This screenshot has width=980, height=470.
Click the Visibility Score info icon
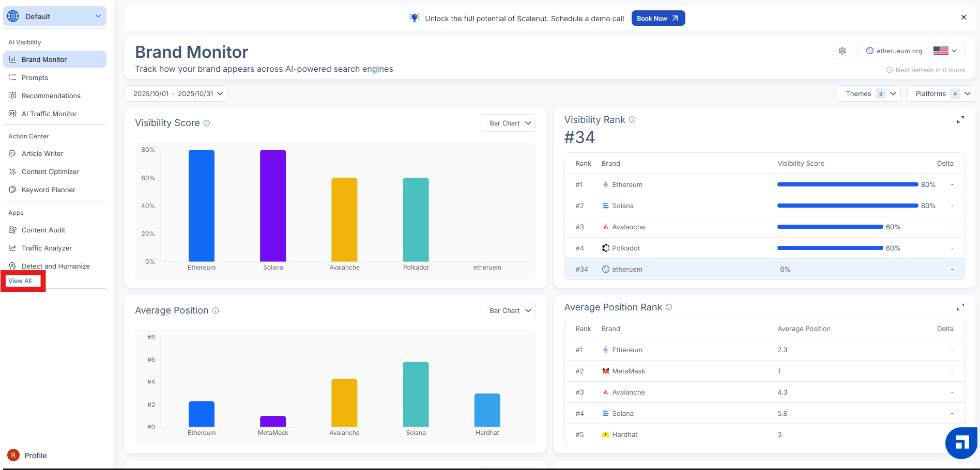(207, 123)
